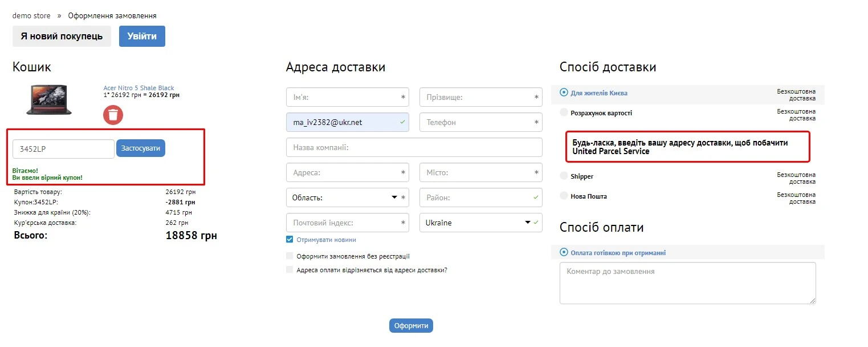Click the Acer laptop product thumbnail
This screenshot has width=868, height=347.
click(x=48, y=99)
